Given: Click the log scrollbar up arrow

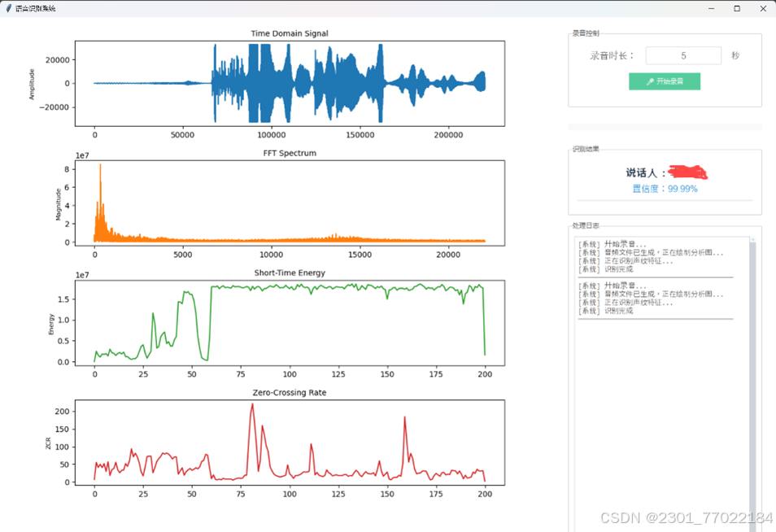Looking at the screenshot, I should click(752, 239).
